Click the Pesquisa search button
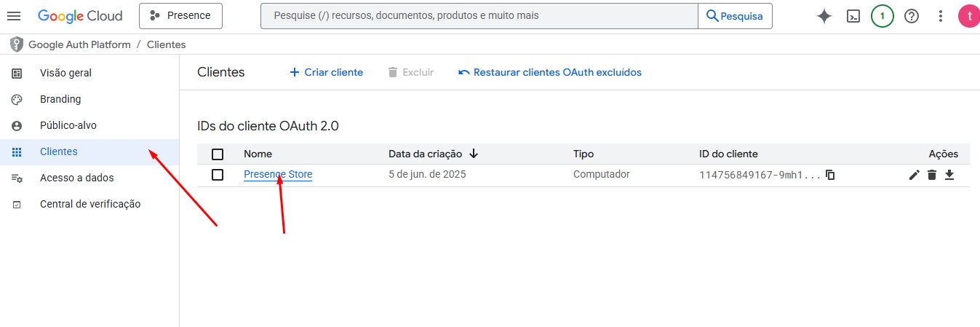 pyautogui.click(x=735, y=15)
